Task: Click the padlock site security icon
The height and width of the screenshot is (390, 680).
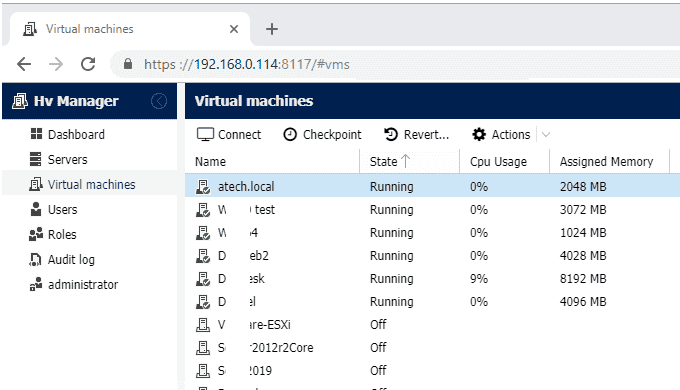Action: tap(128, 64)
